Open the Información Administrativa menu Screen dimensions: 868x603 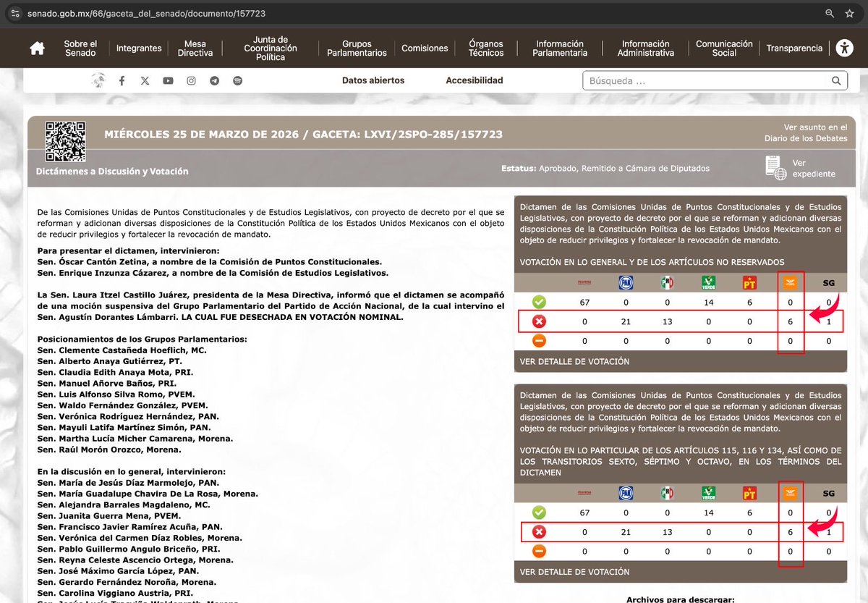646,49
